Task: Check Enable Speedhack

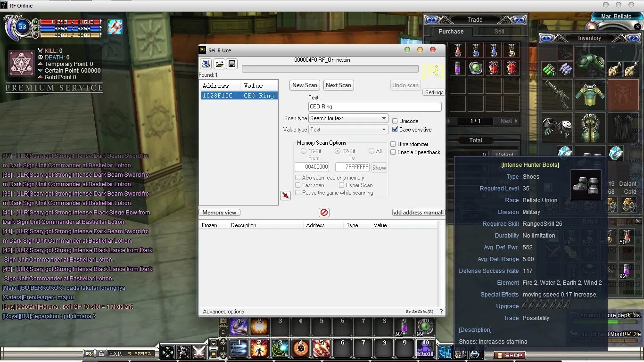Action: click(x=393, y=152)
